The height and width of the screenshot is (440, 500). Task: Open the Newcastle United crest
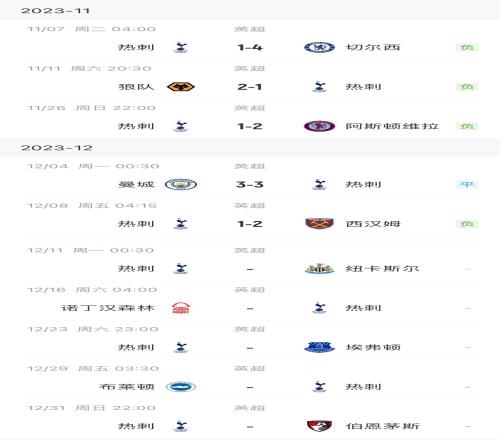319,268
